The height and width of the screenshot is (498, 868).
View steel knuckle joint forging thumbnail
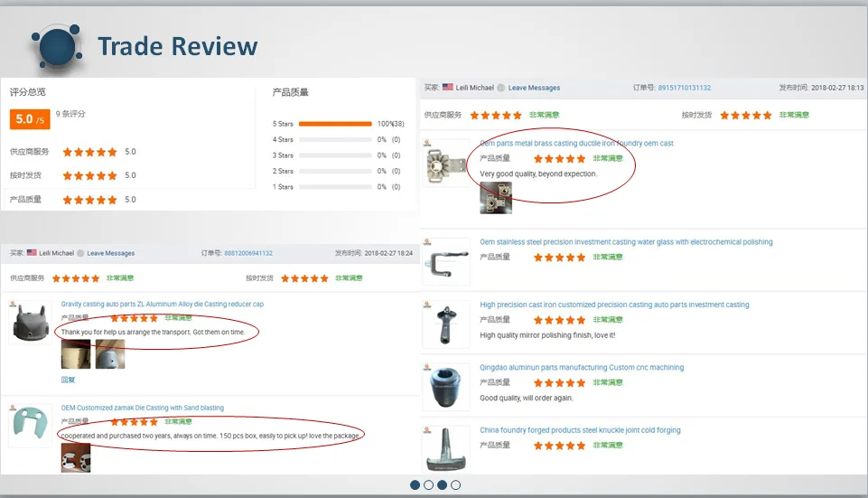pos(446,448)
